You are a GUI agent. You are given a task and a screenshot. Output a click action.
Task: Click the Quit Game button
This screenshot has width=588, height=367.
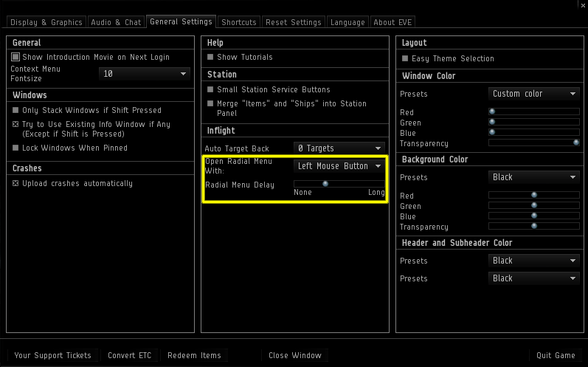click(x=556, y=355)
